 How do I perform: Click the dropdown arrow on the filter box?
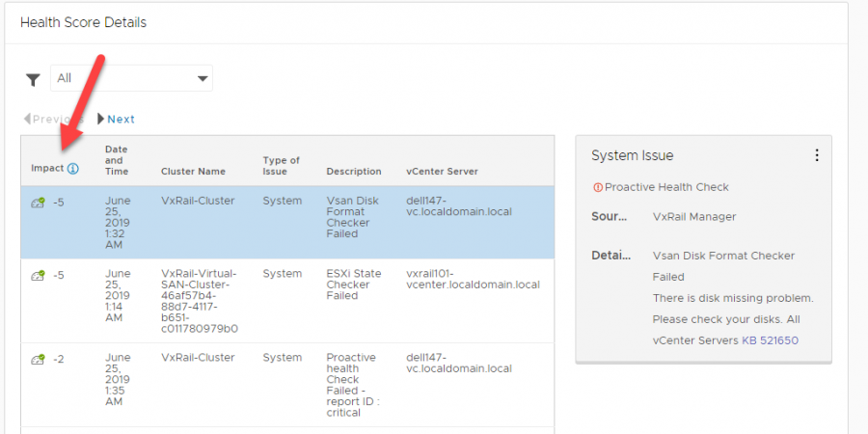(x=203, y=79)
